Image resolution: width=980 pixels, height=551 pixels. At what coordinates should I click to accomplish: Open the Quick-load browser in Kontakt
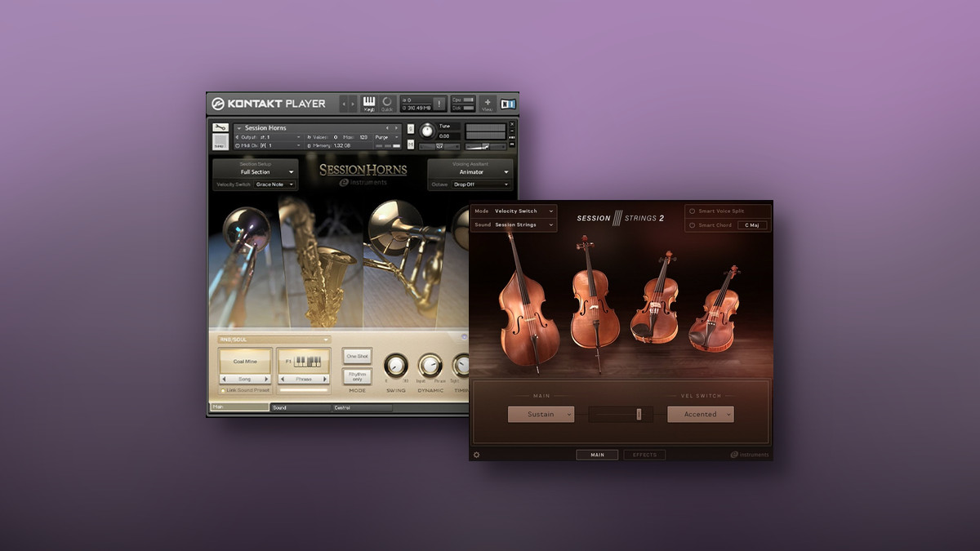(x=387, y=104)
